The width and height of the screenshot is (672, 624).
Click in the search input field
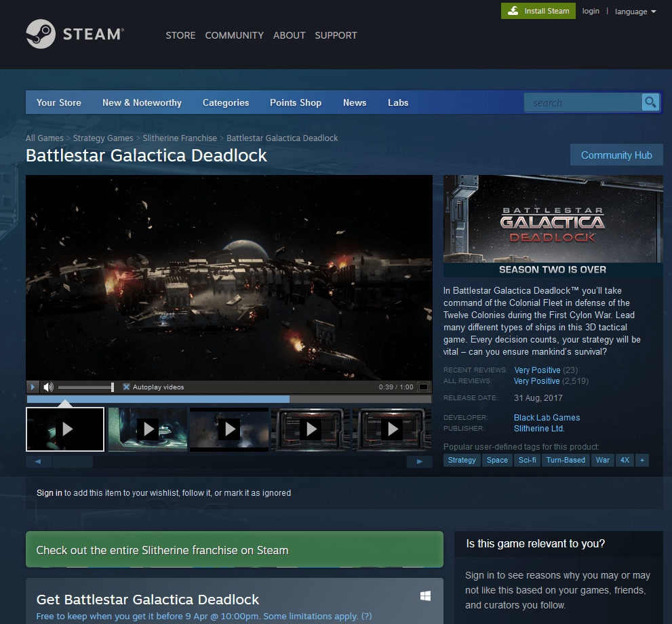[583, 103]
